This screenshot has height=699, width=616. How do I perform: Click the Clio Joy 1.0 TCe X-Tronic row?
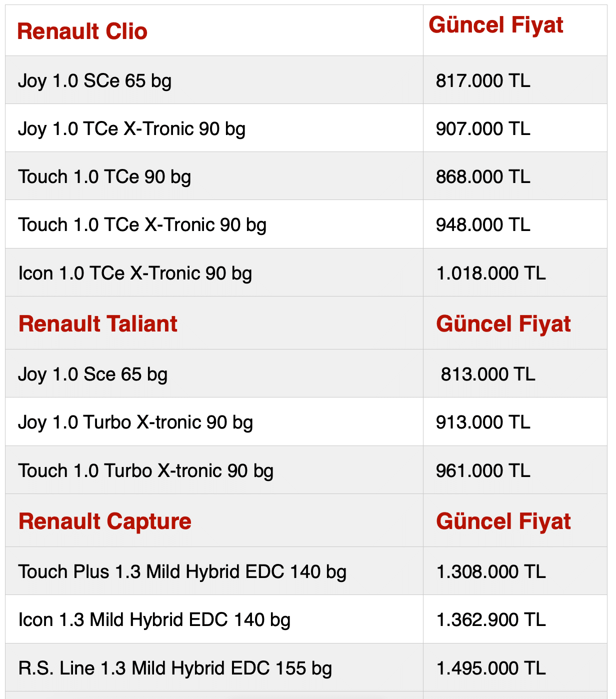click(x=132, y=128)
